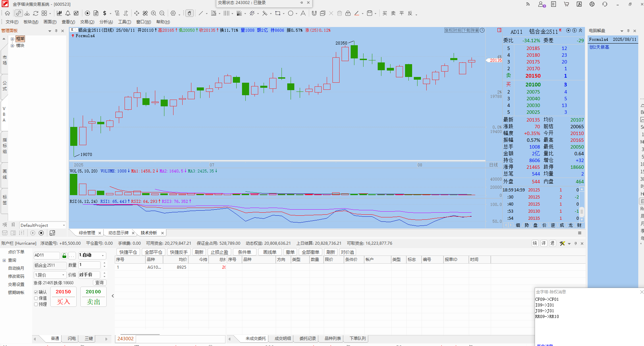The width and height of the screenshot is (644, 346).
Task: Click the AD11 contract code input
Action: (x=47, y=256)
